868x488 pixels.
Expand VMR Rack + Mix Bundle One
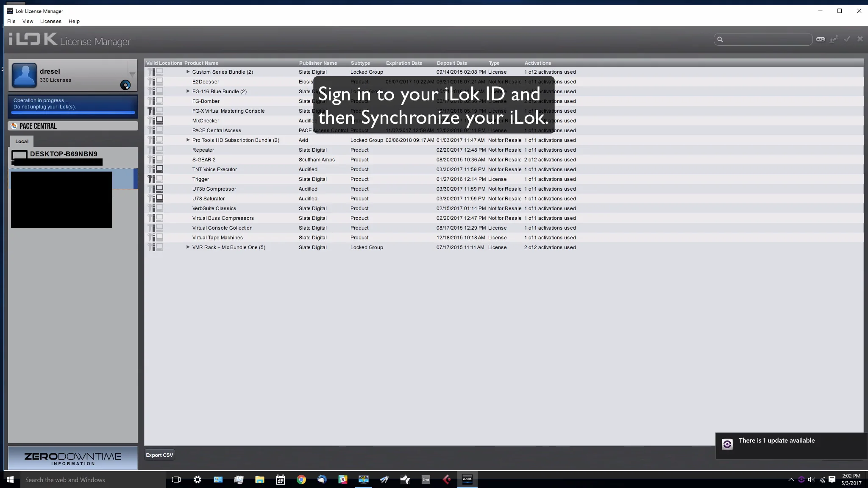pos(188,247)
